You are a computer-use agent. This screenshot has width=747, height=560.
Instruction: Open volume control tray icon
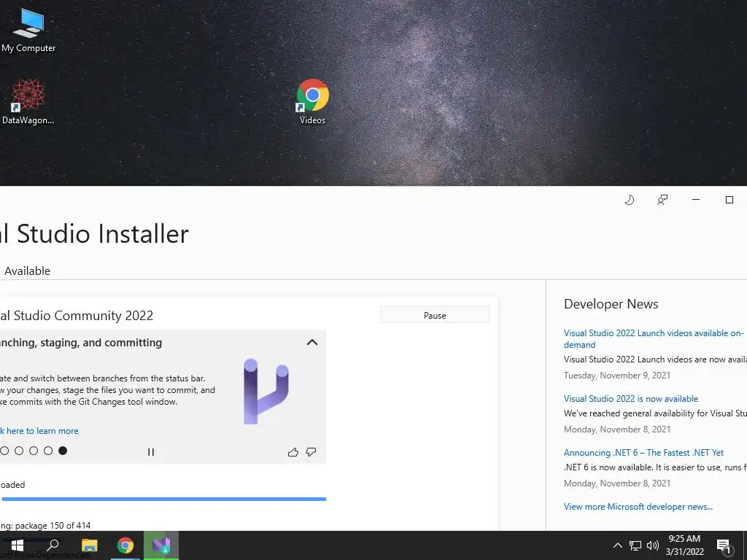653,545
